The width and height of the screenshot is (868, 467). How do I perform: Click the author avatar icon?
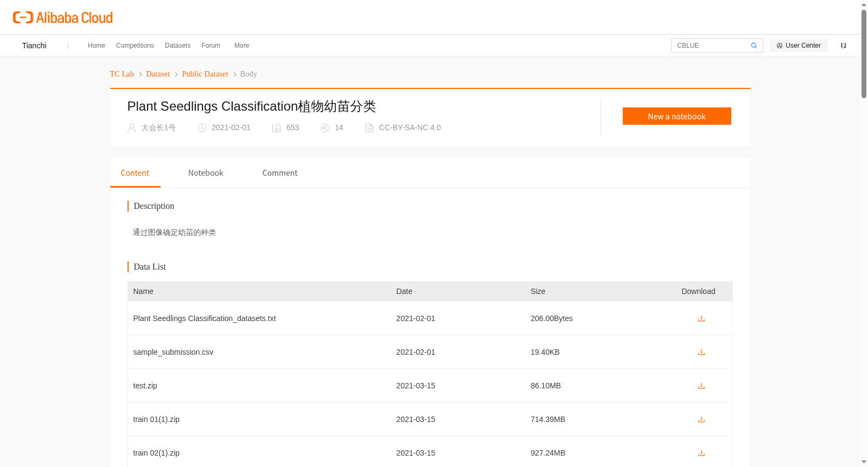[x=131, y=128]
